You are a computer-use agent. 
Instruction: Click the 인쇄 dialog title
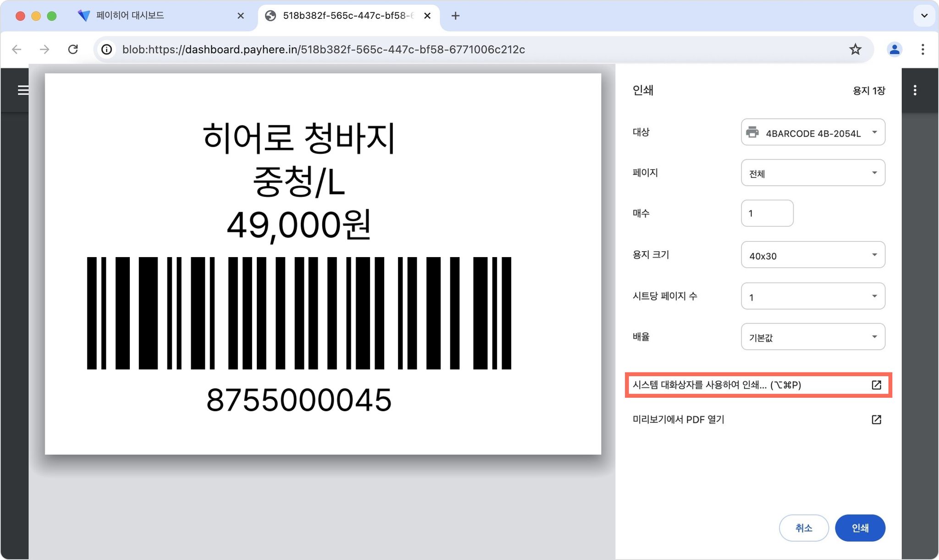[643, 90]
